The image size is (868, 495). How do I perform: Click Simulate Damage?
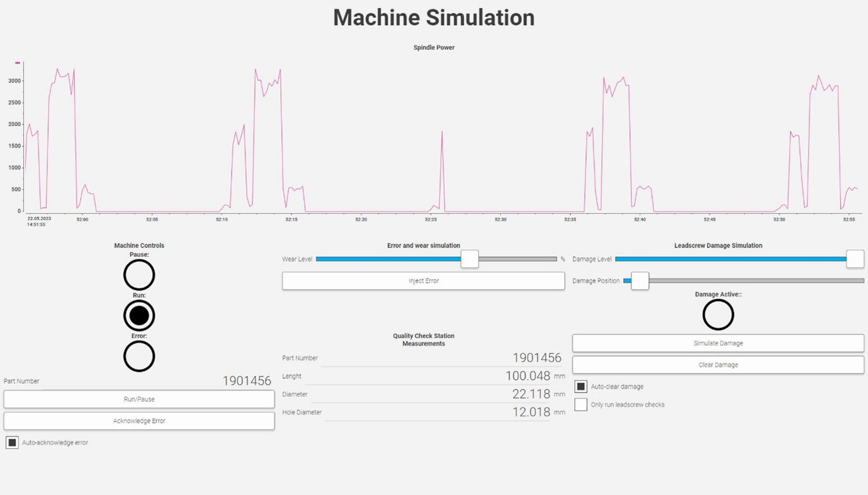pyautogui.click(x=718, y=343)
